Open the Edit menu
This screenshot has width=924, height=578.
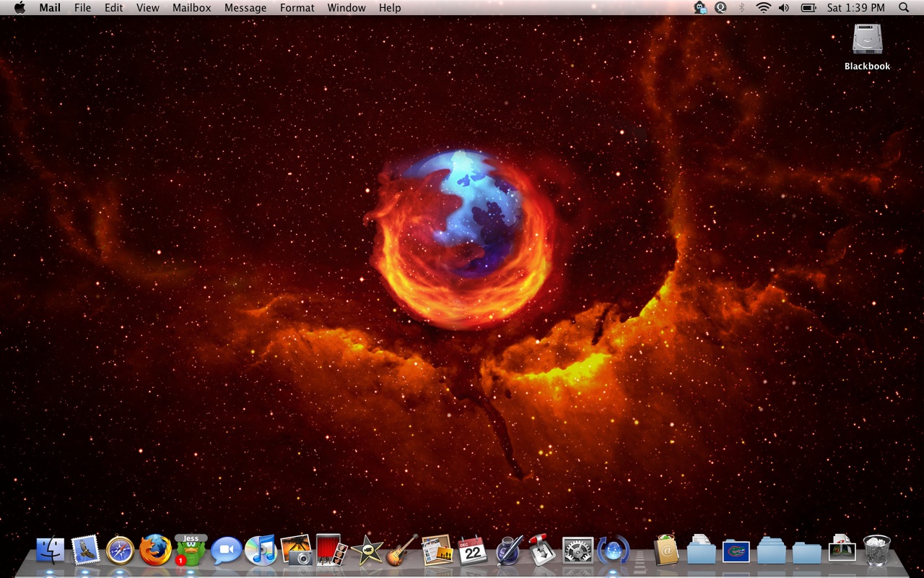pyautogui.click(x=113, y=7)
